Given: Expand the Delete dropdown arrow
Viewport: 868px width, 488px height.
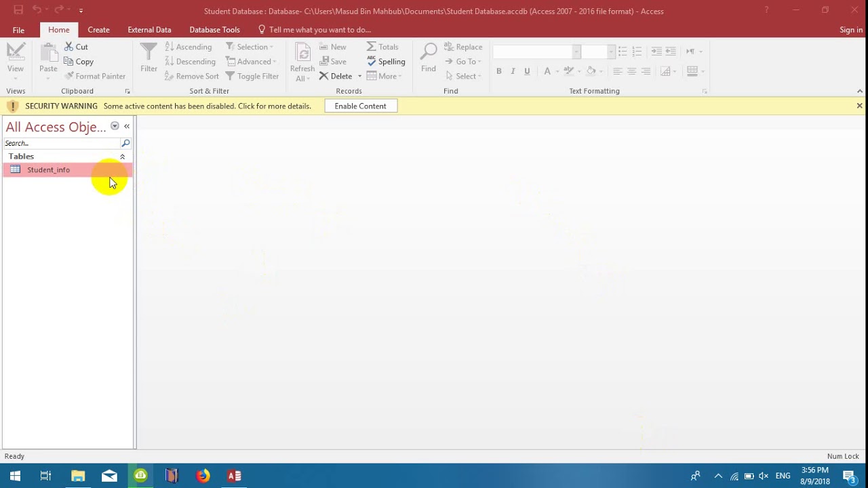Looking at the screenshot, I should click(x=359, y=76).
